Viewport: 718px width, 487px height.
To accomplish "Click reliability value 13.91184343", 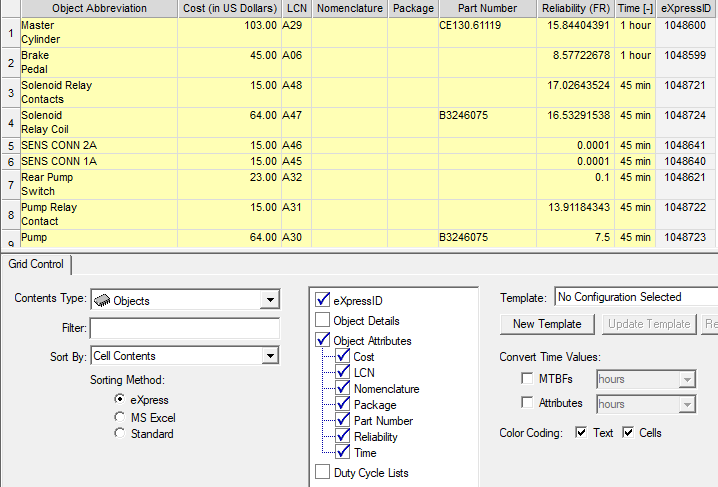I will 576,214.
